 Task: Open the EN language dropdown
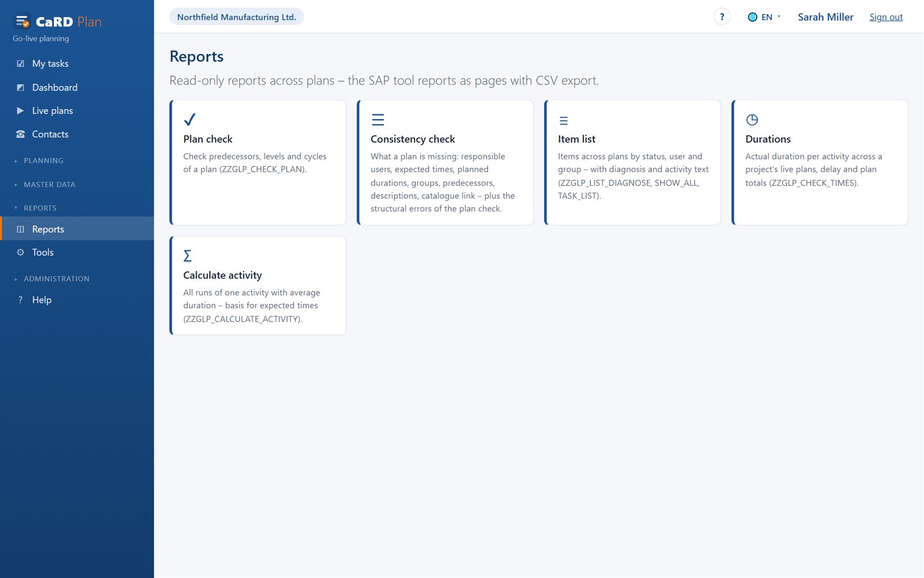tap(765, 17)
